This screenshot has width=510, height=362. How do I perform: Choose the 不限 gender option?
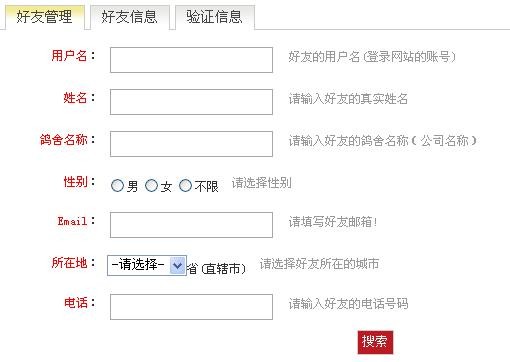(185, 185)
